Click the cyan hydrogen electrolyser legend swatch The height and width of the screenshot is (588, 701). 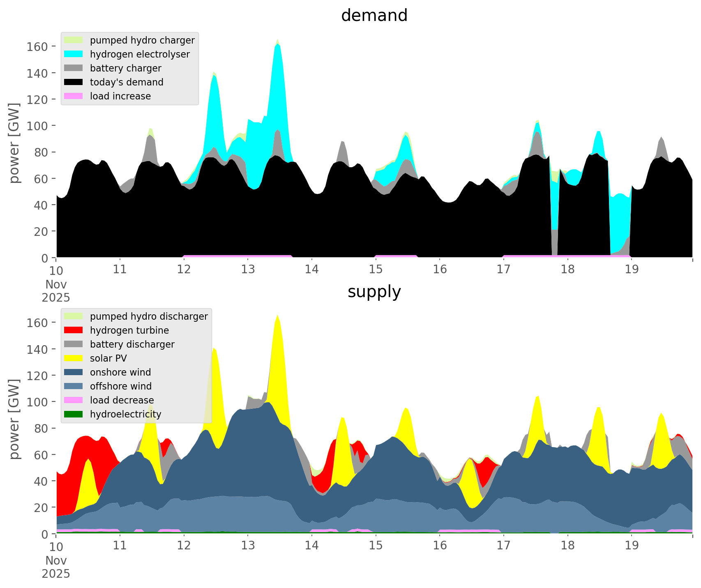point(74,54)
